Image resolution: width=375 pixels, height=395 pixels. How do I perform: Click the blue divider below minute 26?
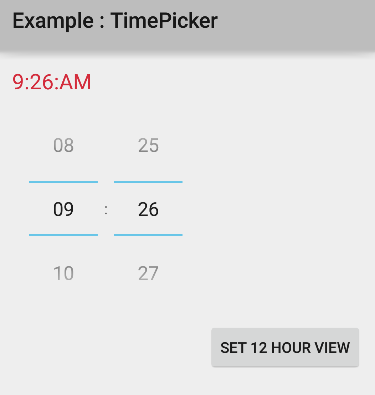click(x=148, y=235)
